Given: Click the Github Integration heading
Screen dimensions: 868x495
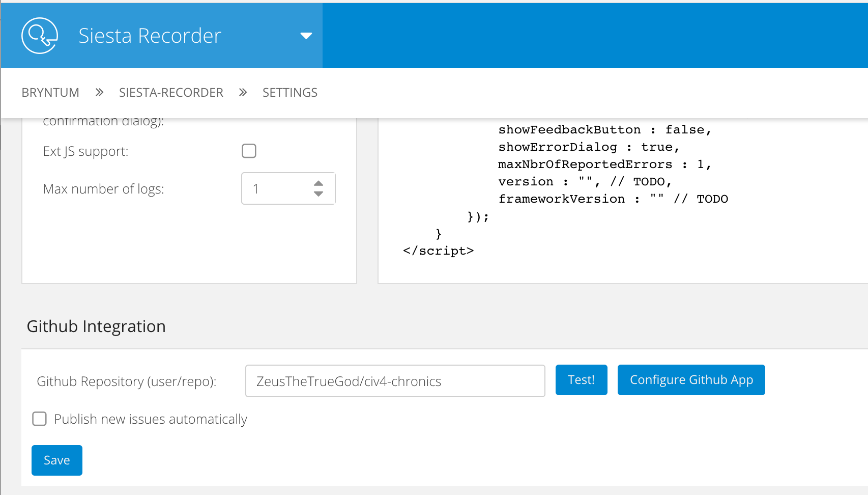Looking at the screenshot, I should click(x=96, y=326).
